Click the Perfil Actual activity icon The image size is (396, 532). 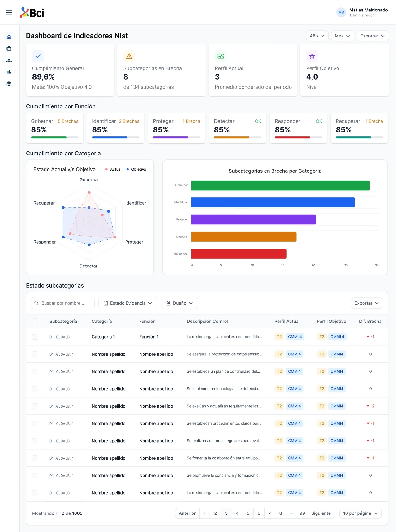point(221,56)
